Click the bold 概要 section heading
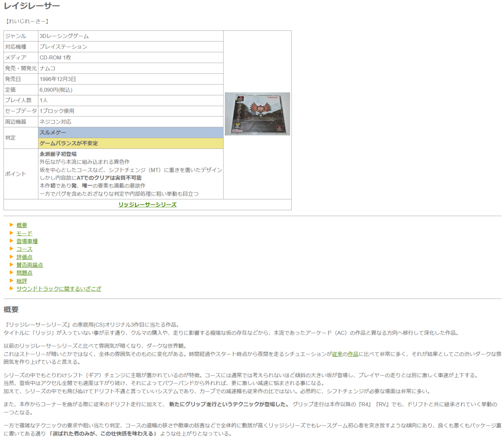Screen dimensions: 504x441 click(11, 310)
